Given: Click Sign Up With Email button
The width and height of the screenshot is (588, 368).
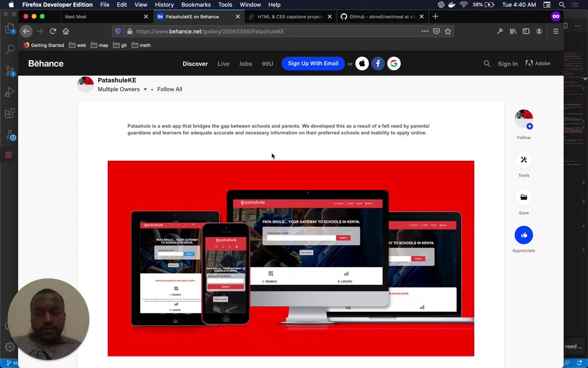Looking at the screenshot, I should point(313,63).
